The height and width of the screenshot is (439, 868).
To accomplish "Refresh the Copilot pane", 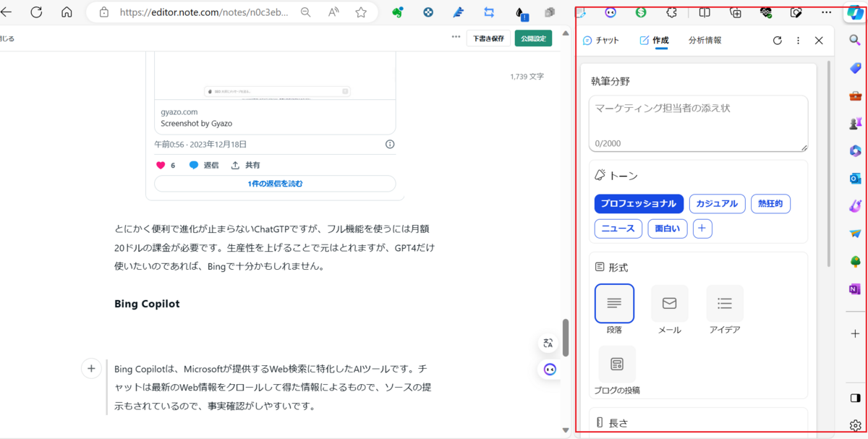I will pyautogui.click(x=778, y=41).
